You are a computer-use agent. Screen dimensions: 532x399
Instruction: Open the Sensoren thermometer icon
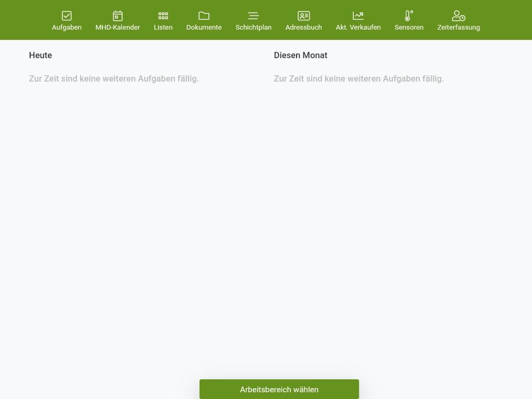point(409,16)
